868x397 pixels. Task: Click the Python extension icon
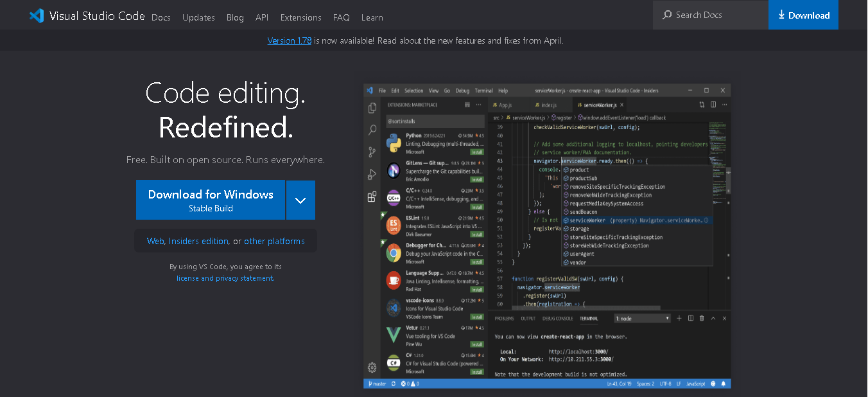[394, 143]
